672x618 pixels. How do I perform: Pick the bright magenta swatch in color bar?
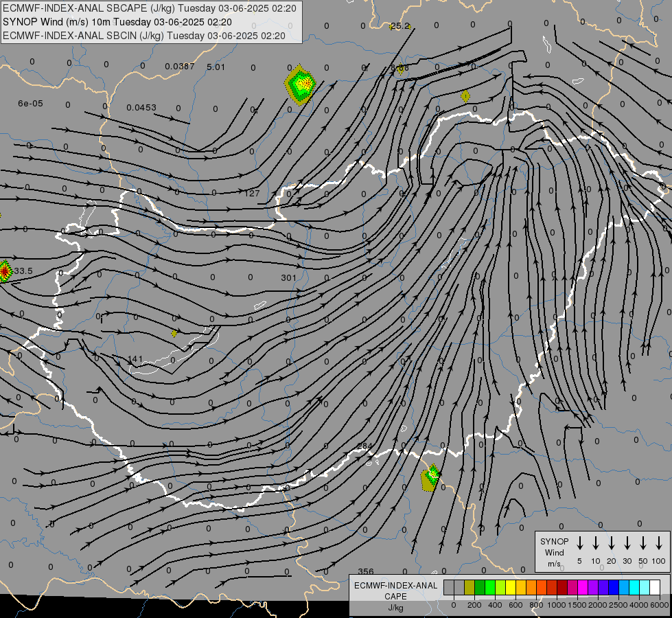coord(583,587)
